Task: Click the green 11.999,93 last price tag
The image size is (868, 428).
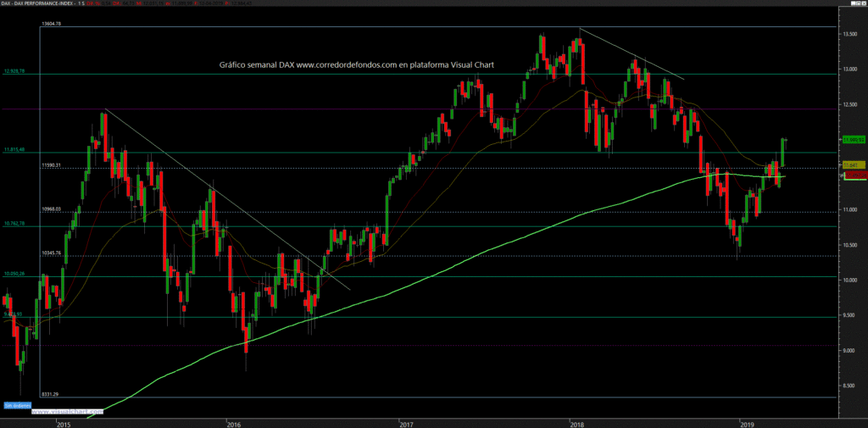Action: (854, 140)
